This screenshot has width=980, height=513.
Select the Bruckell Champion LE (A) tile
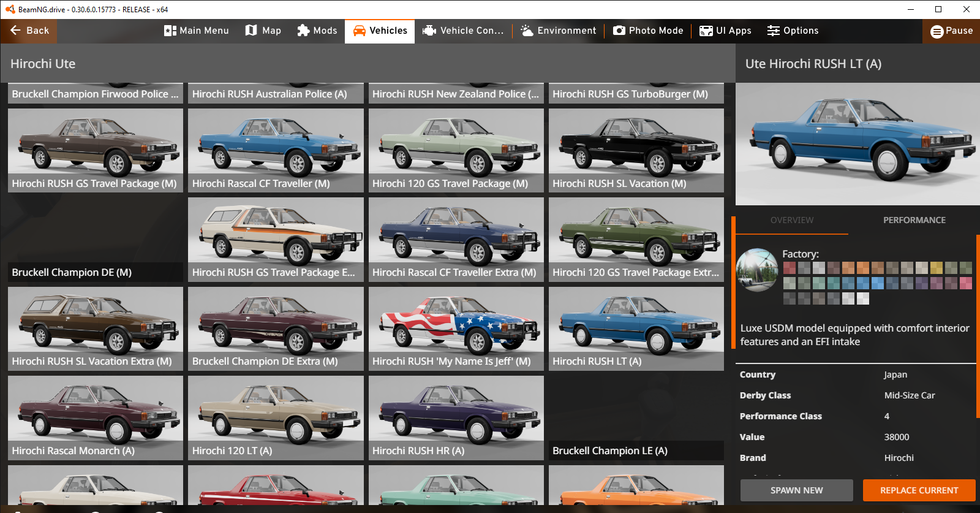coord(636,418)
